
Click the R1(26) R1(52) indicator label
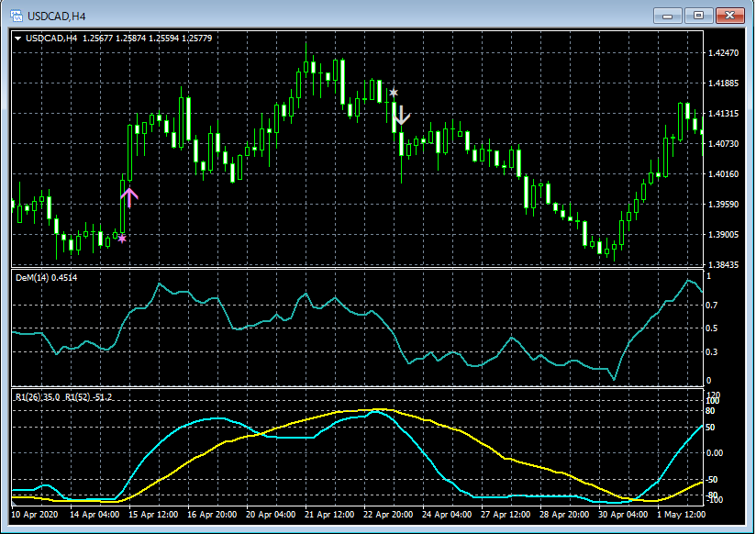pos(62,396)
